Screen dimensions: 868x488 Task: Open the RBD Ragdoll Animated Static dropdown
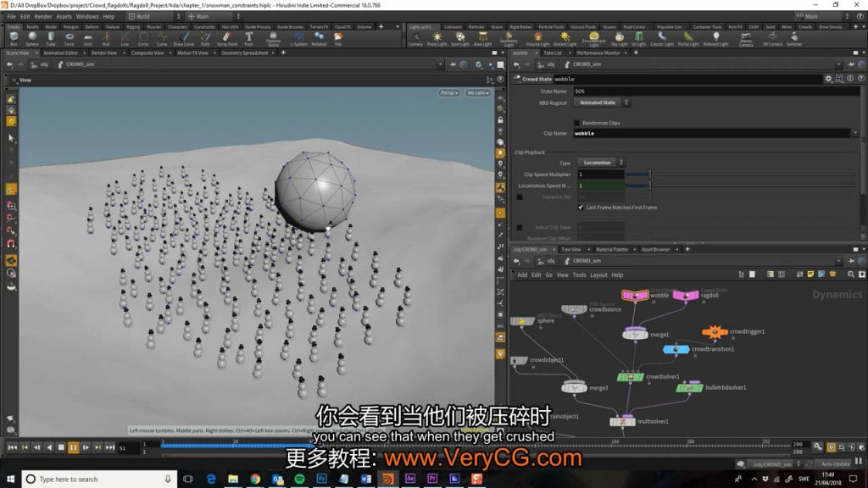(602, 103)
